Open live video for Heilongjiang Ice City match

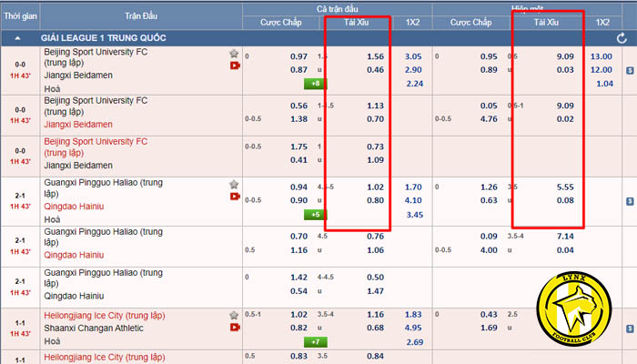(235, 327)
